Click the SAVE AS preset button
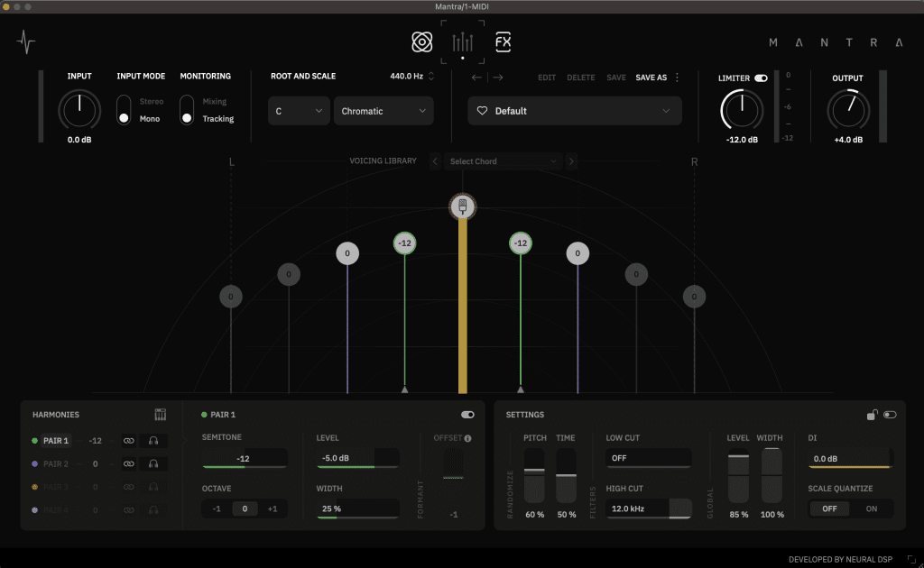 (651, 78)
